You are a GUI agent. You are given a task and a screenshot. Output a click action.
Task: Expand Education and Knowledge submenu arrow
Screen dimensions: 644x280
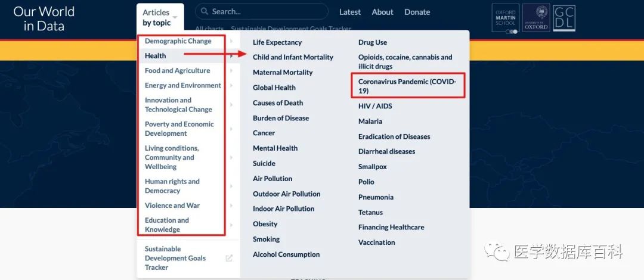coord(231,225)
